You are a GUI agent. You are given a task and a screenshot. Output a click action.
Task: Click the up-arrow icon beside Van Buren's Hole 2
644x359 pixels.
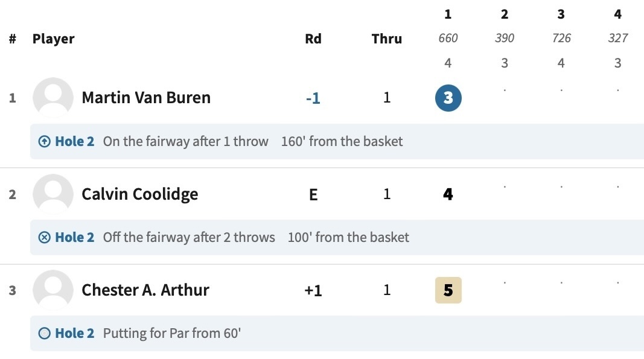[44, 141]
